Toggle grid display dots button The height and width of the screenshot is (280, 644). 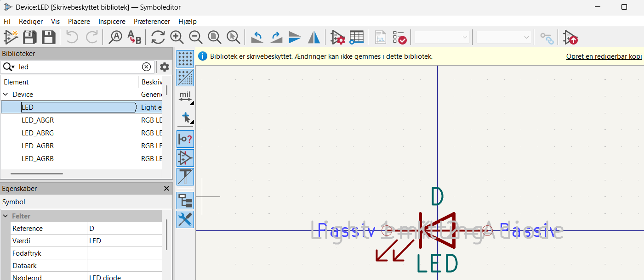click(185, 59)
